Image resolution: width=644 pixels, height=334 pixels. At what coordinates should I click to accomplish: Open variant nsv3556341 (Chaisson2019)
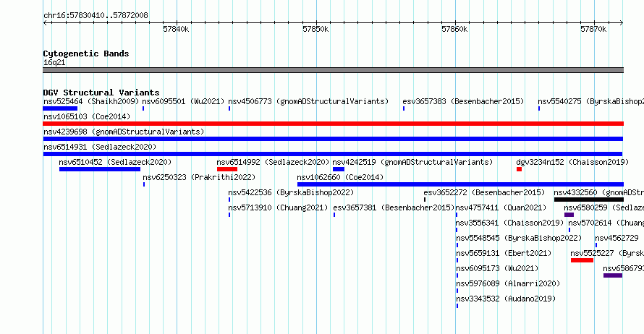(x=509, y=223)
